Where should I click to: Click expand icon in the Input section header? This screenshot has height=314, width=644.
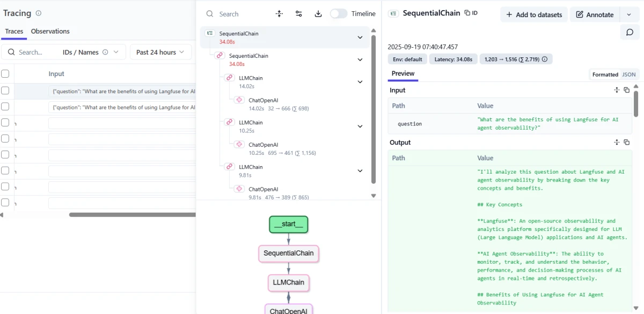click(617, 90)
